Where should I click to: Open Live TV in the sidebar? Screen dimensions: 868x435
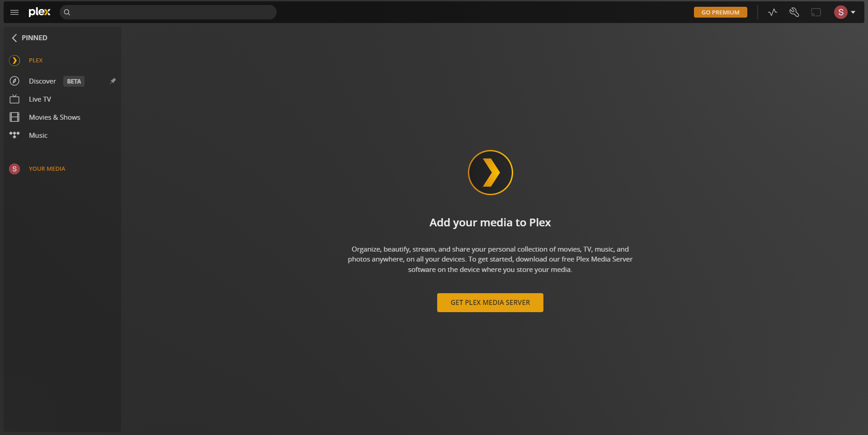[40, 99]
